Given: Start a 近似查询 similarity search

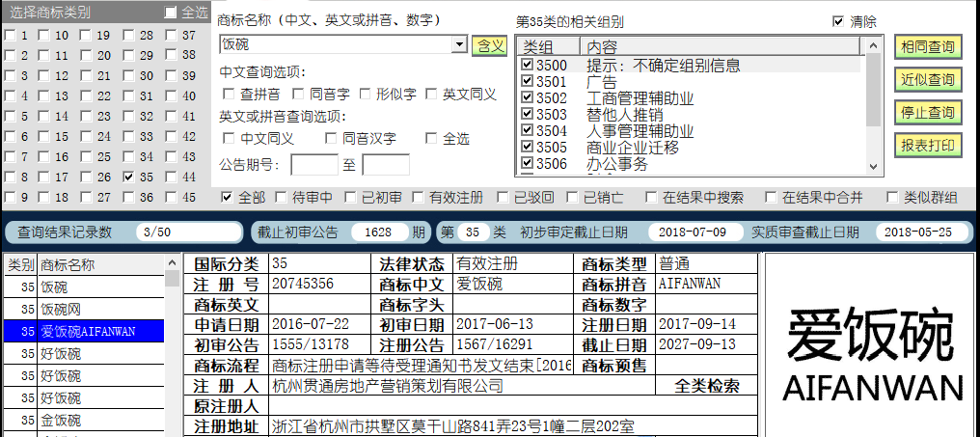Looking at the screenshot, I should (927, 79).
